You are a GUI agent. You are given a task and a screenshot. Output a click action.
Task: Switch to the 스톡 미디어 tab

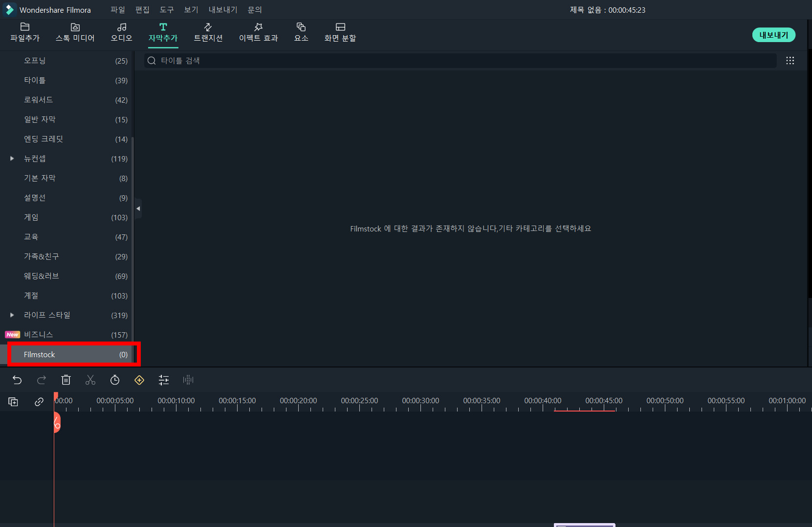(75, 32)
